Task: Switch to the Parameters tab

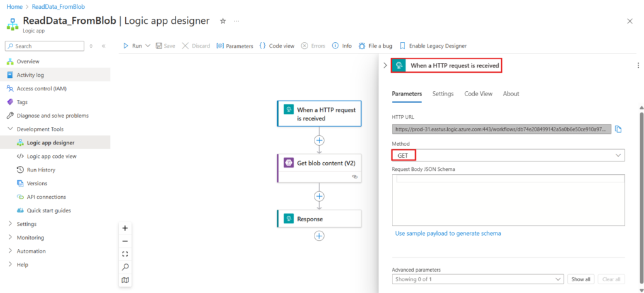Action: tap(407, 94)
